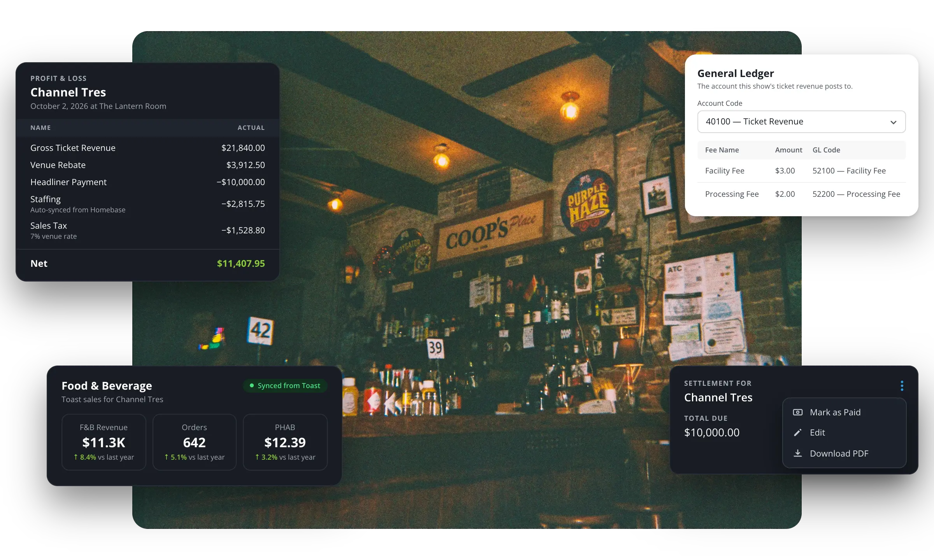Click the Synced from Toast badge

285,385
